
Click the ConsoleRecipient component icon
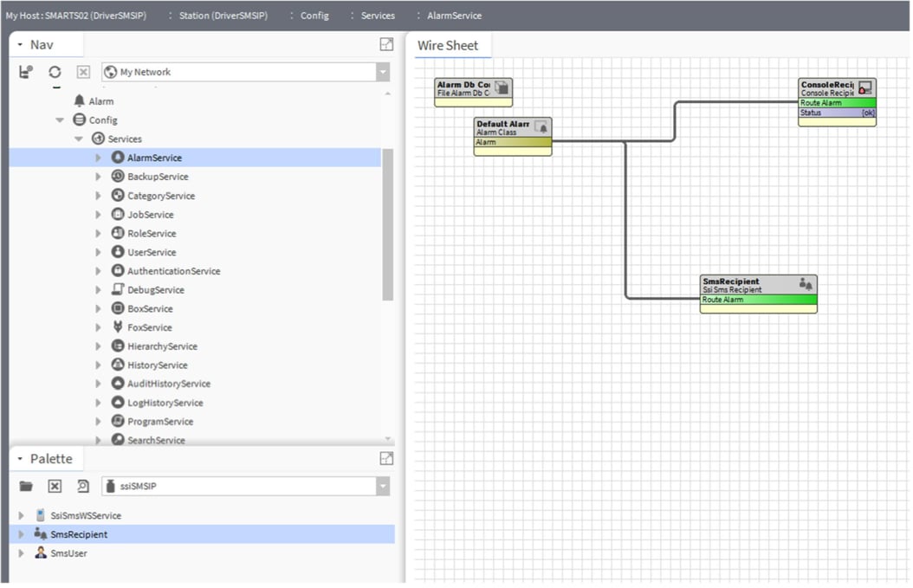[865, 88]
